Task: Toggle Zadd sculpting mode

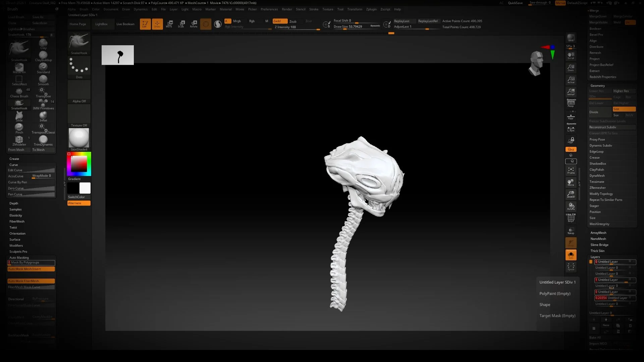Action: [279, 21]
